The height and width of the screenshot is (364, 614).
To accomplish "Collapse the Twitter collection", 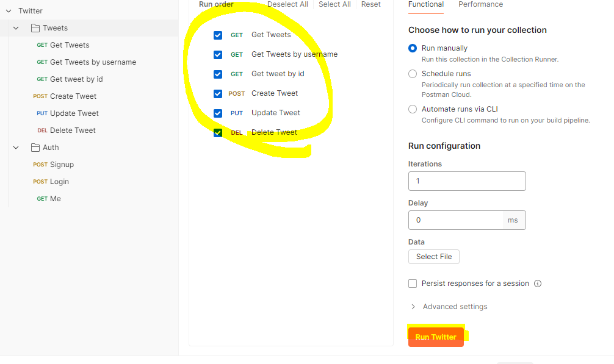I will point(9,11).
